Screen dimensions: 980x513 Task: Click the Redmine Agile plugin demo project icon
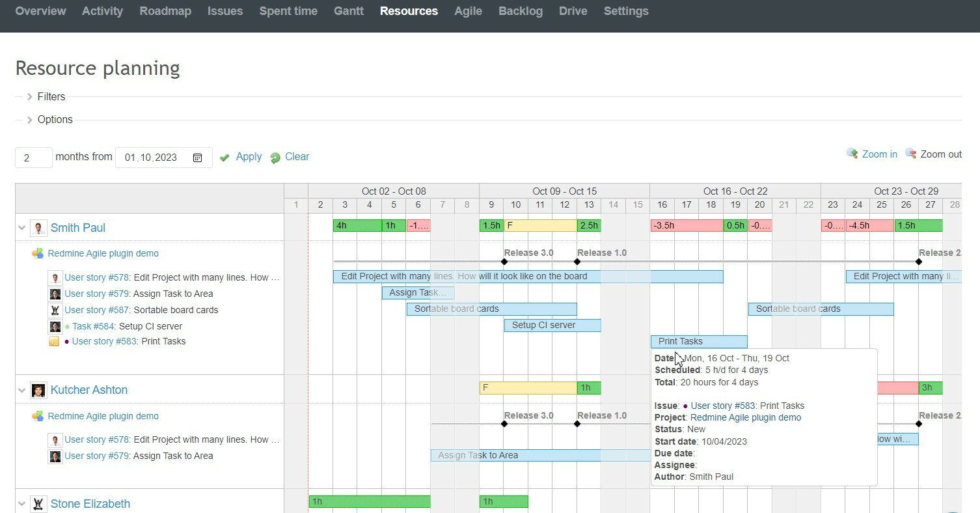(37, 253)
